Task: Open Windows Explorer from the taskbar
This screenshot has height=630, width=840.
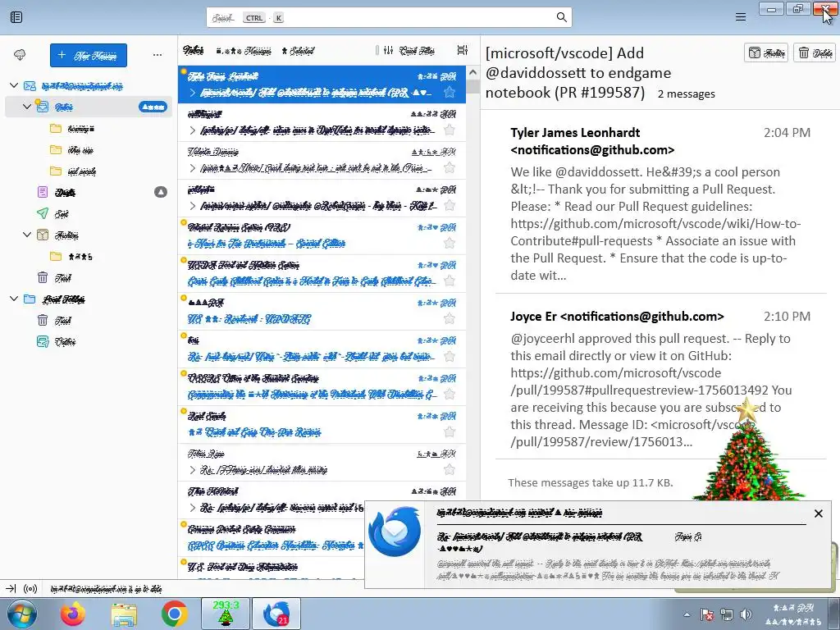Action: coord(124,614)
